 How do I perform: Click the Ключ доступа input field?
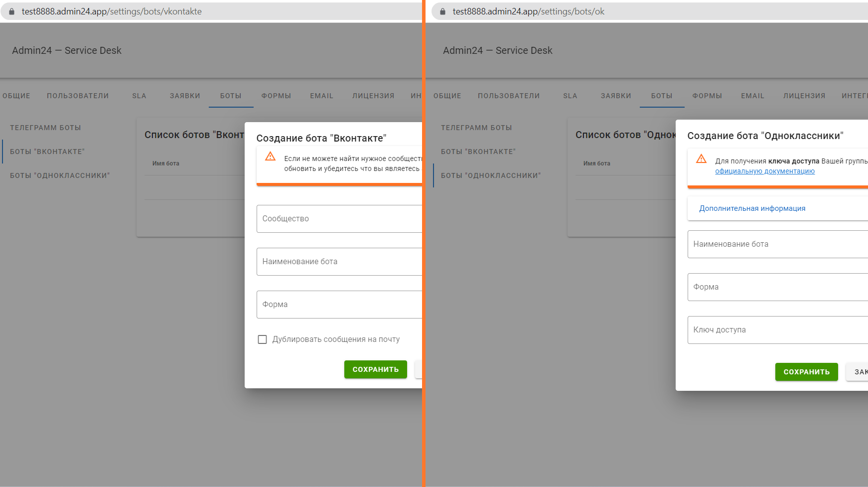coord(778,330)
